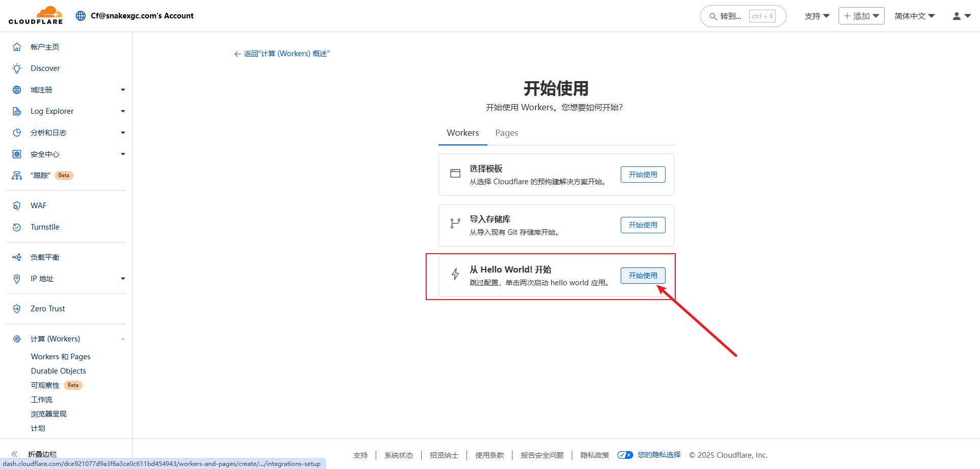Open the 添加 dropdown button
980x469 pixels.
862,16
